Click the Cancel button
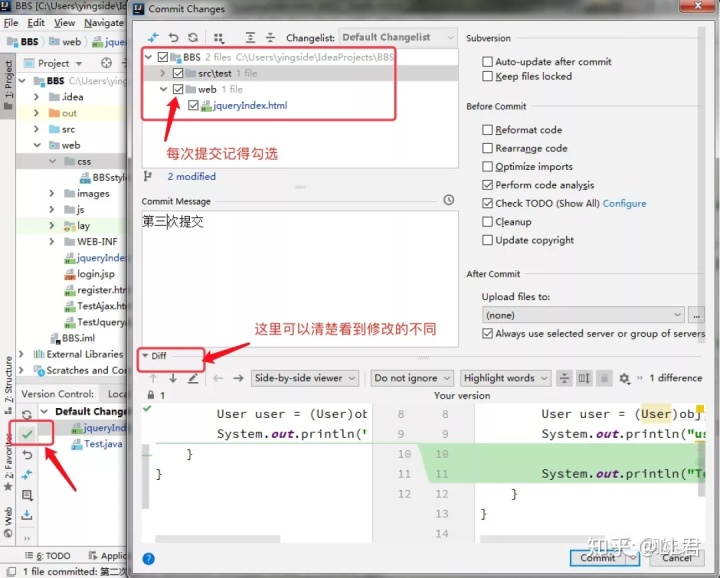Screen dimensions: 720x578 point(676,558)
